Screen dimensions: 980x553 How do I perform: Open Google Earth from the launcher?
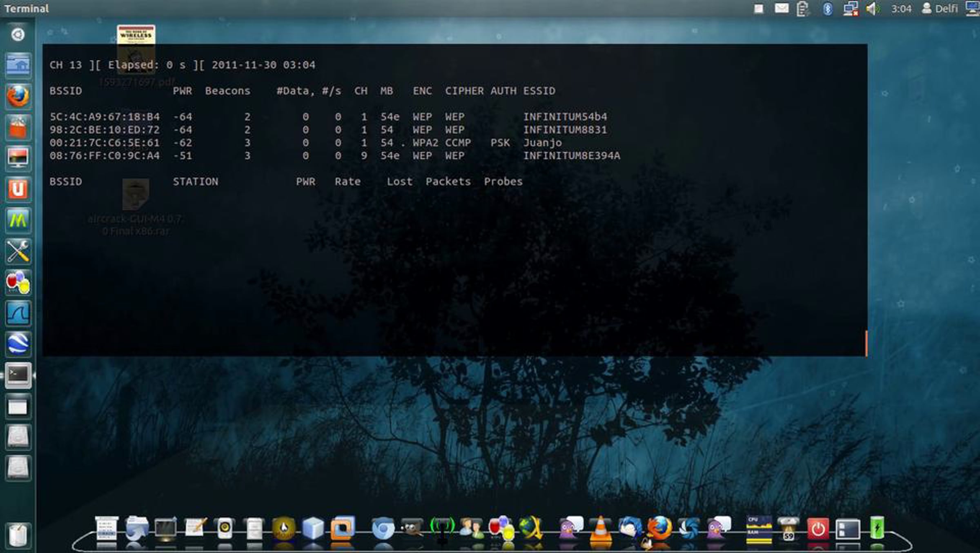pos(18,344)
